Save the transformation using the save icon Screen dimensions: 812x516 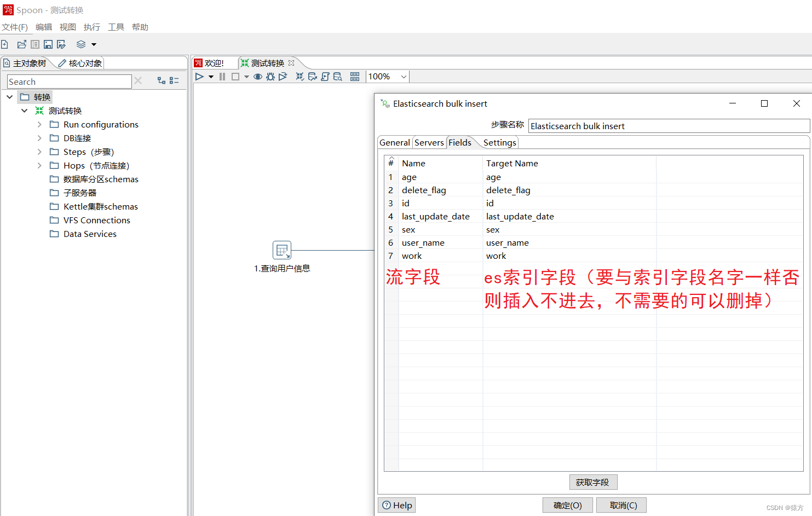click(48, 44)
